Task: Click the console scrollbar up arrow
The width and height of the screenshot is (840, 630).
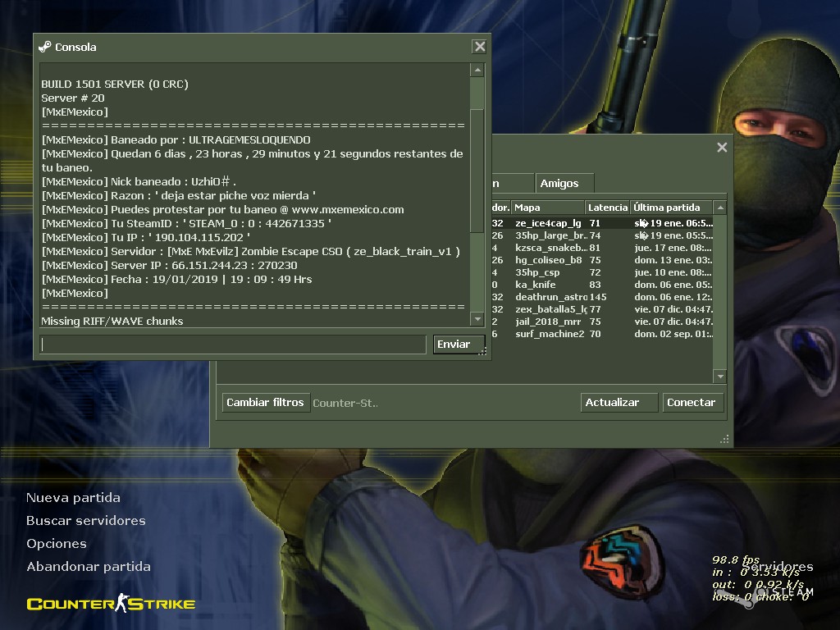Action: pos(477,71)
